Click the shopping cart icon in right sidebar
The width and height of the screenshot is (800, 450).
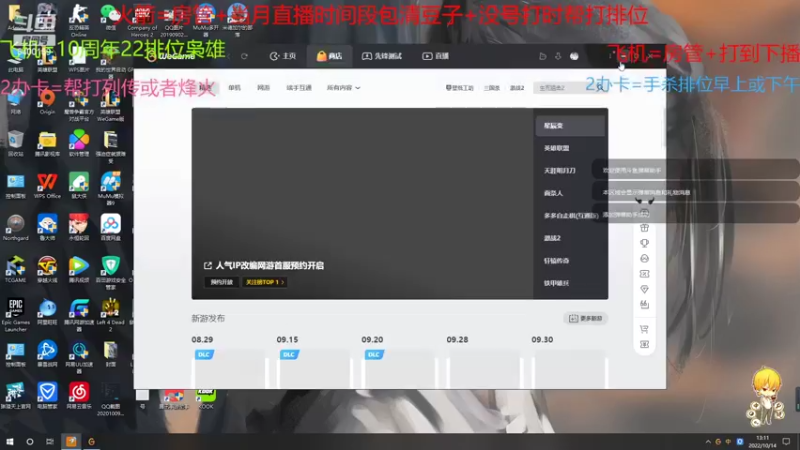[x=644, y=329]
